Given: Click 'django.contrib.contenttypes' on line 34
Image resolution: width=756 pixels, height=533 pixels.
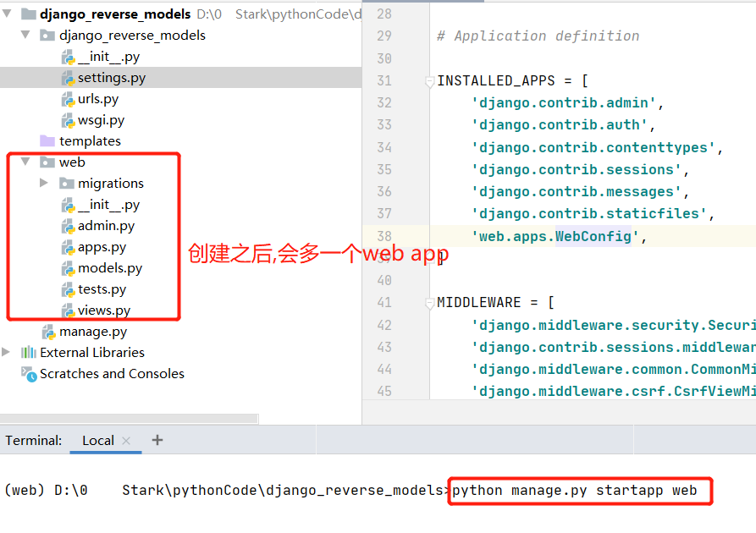Looking at the screenshot, I should pyautogui.click(x=593, y=147).
